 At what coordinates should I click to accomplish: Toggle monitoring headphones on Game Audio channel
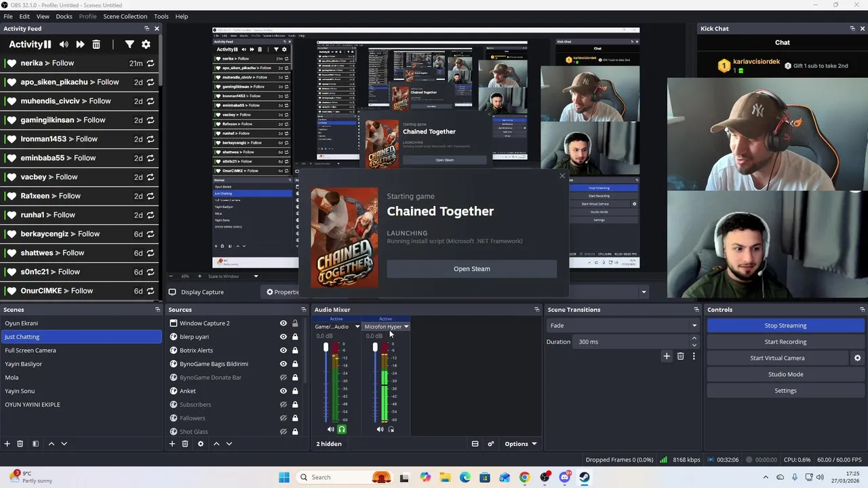[342, 429]
